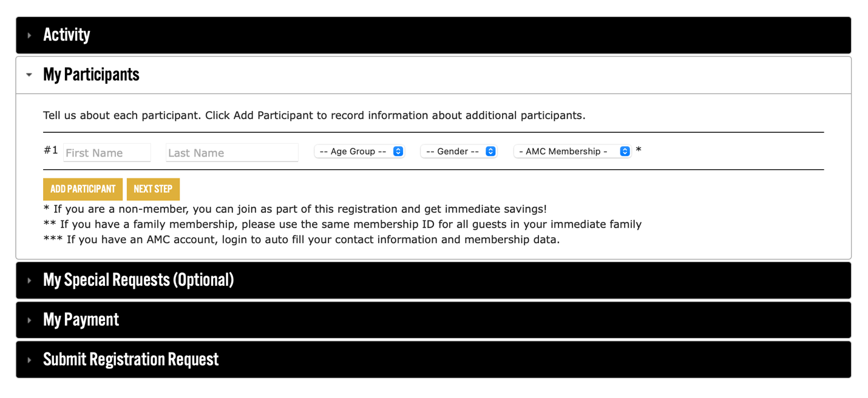Click the Add Participant button
The width and height of the screenshot is (868, 398).
pyautogui.click(x=83, y=189)
